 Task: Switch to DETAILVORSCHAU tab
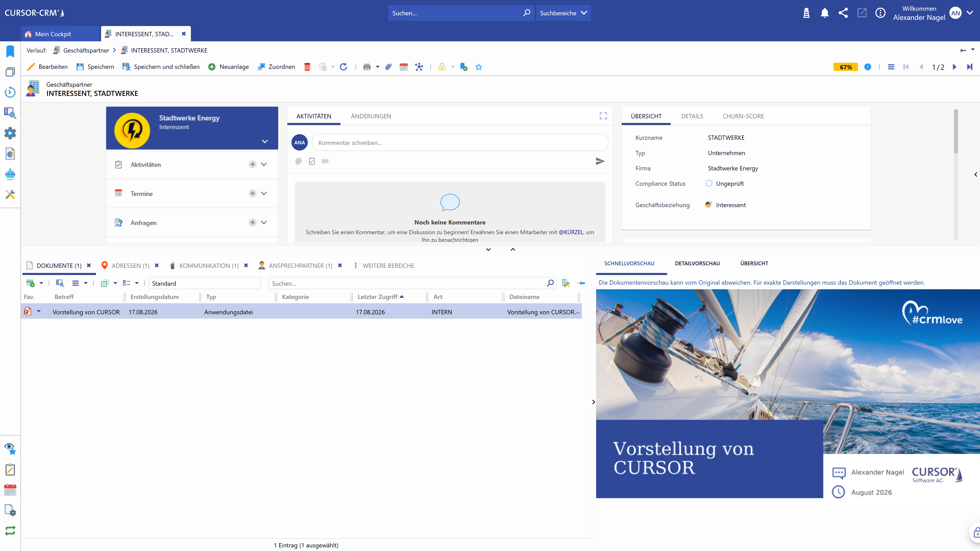click(697, 264)
